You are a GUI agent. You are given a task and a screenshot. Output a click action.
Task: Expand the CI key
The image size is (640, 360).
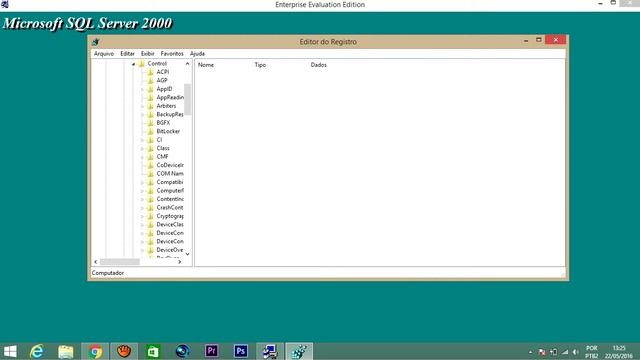(x=142, y=140)
